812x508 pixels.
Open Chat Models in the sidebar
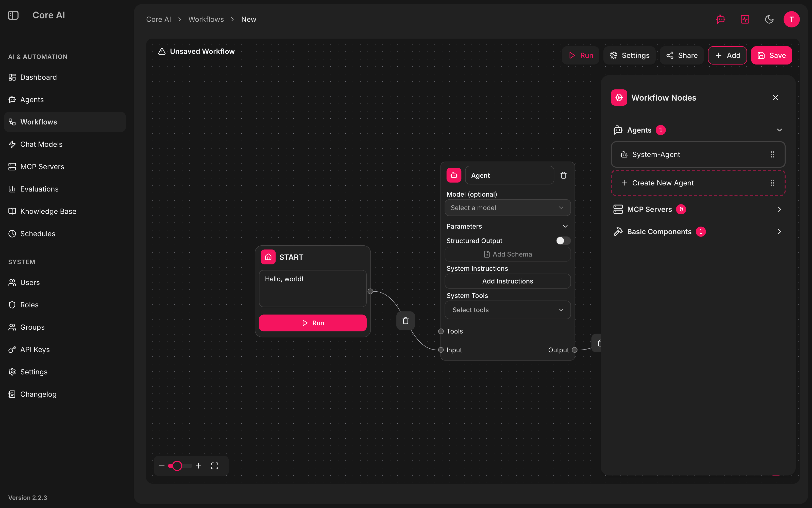pyautogui.click(x=65, y=144)
